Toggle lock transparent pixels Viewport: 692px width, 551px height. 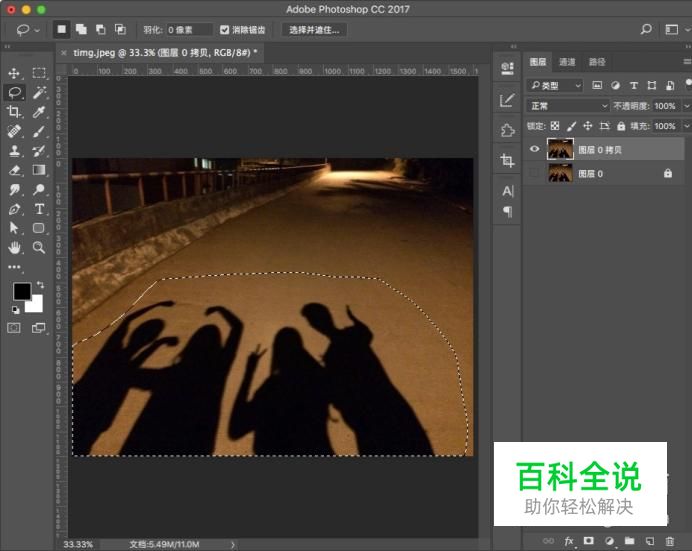click(555, 126)
